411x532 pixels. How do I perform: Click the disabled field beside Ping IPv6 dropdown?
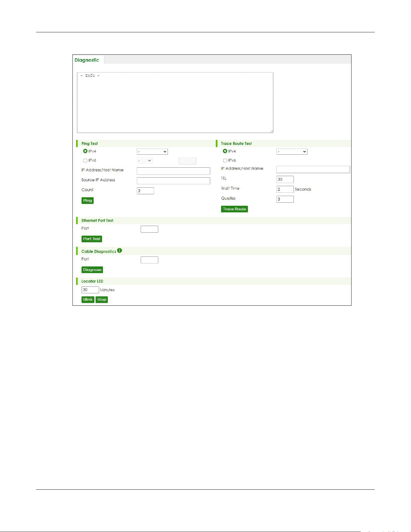[x=187, y=161]
